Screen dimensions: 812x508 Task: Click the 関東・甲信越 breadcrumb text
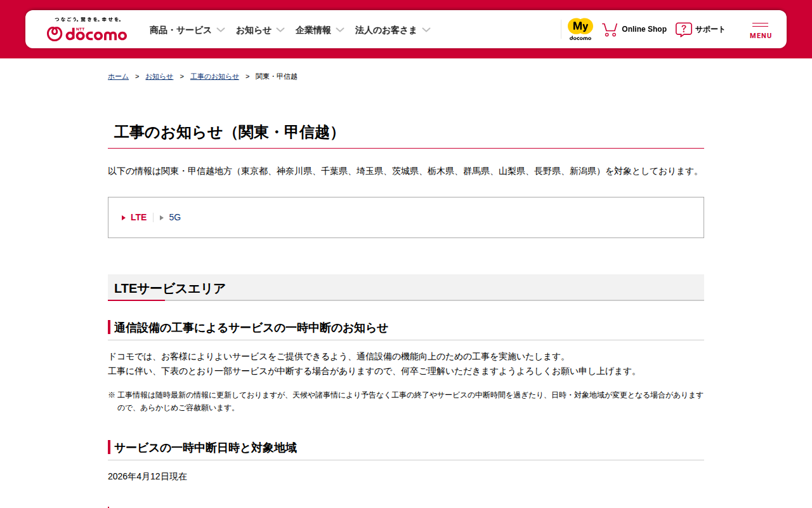pyautogui.click(x=277, y=76)
